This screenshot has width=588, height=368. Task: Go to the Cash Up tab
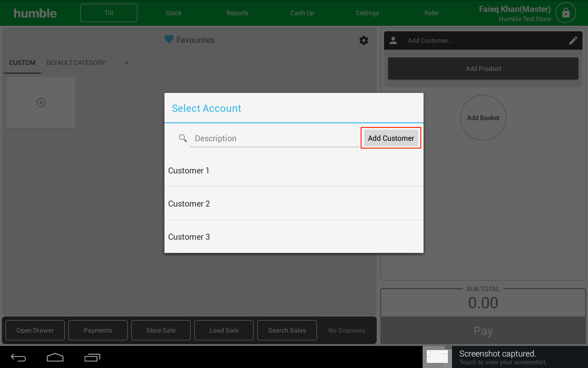point(302,13)
